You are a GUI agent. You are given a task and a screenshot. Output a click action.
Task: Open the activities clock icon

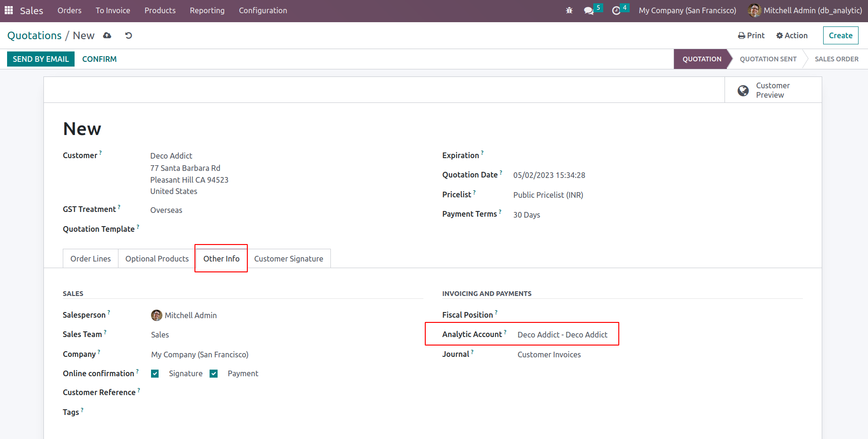point(616,10)
